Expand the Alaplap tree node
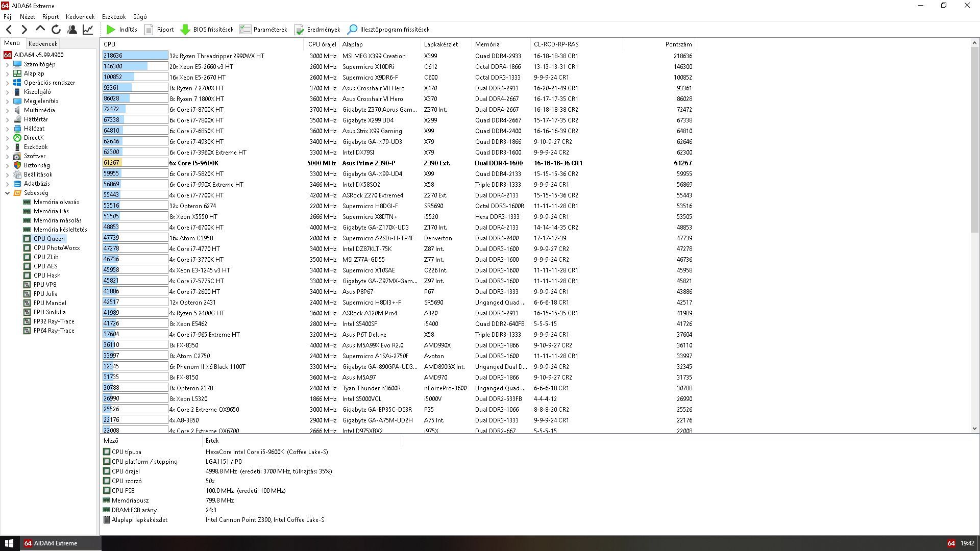Image resolution: width=980 pixels, height=551 pixels. [7, 73]
